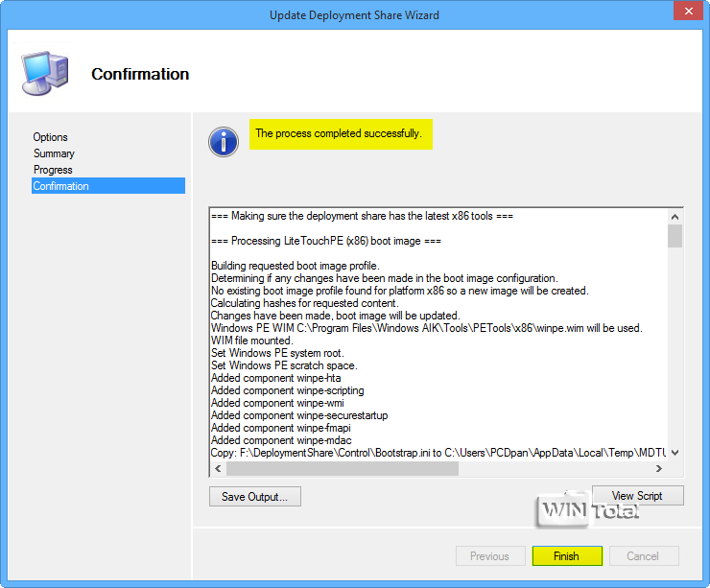This screenshot has height=588, width=710.
Task: Select the Summary step in sidebar
Action: point(54,153)
